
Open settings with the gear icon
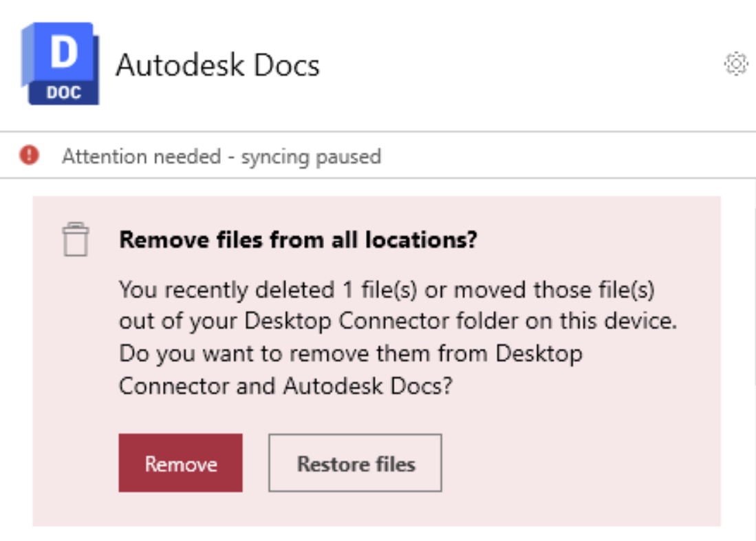coord(736,64)
